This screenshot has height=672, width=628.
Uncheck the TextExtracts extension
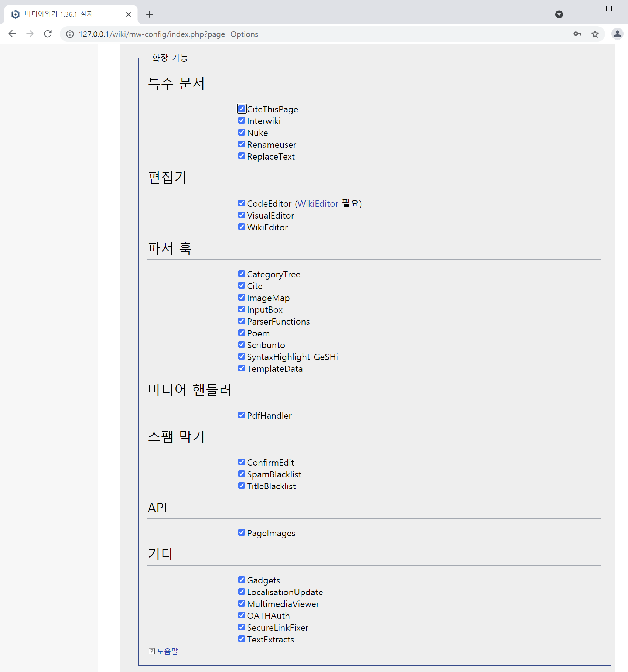coord(242,638)
